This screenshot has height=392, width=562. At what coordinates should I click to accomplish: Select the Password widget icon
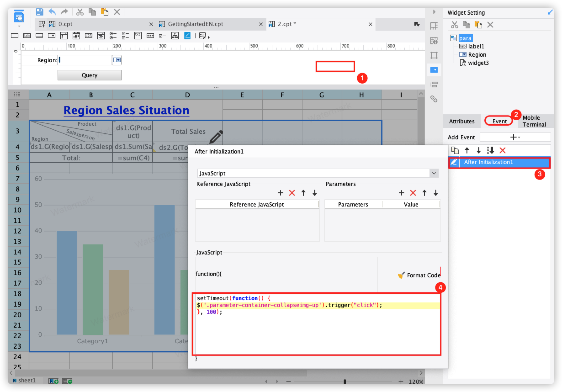(x=150, y=36)
